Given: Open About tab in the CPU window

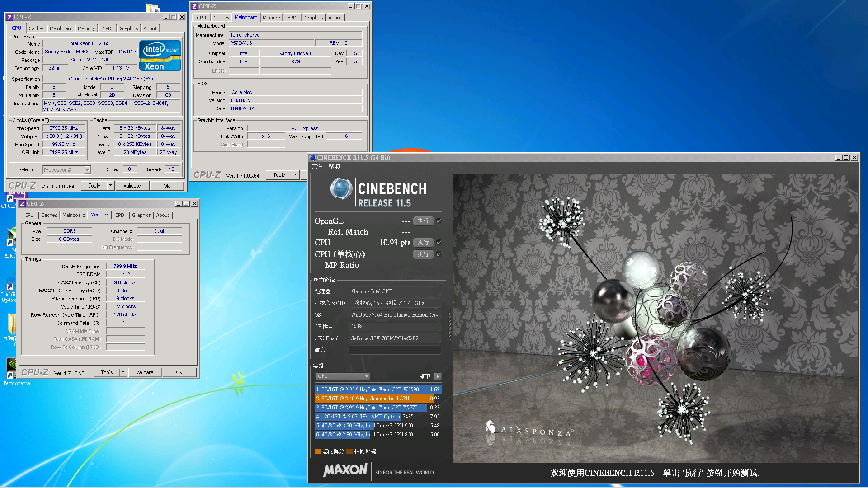Looking at the screenshot, I should 150,28.
